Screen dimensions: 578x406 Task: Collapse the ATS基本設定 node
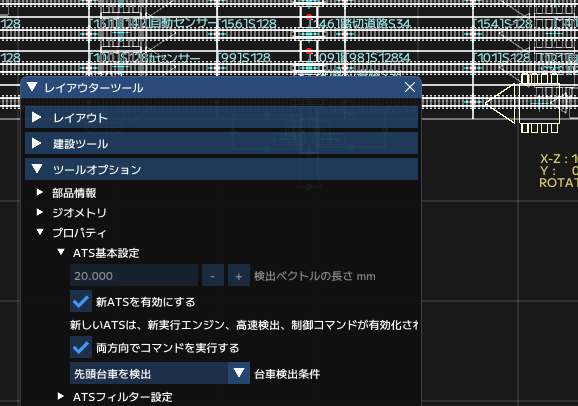click(61, 252)
